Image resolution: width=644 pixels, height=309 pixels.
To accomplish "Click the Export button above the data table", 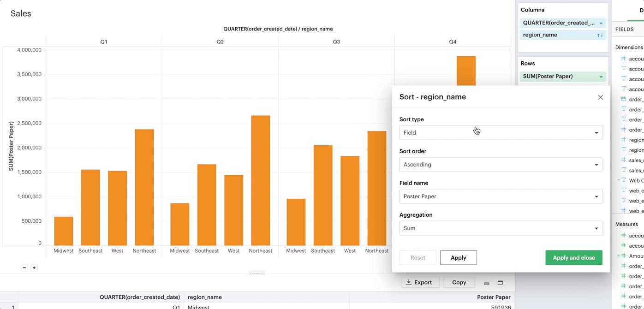I will coord(420,282).
